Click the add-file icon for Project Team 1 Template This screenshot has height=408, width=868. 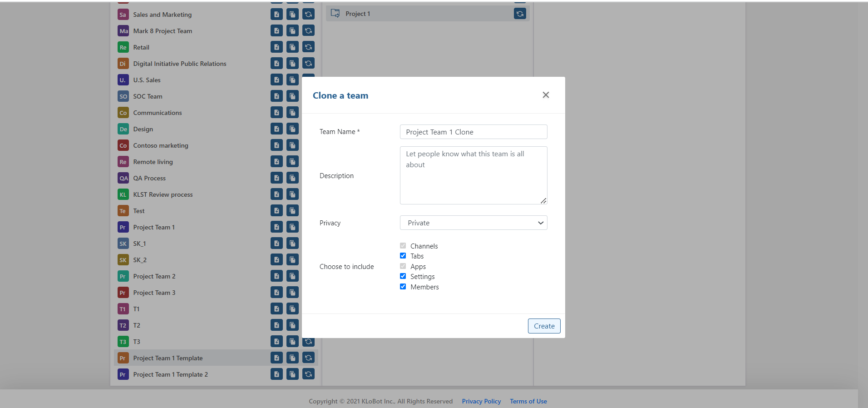coord(276,358)
